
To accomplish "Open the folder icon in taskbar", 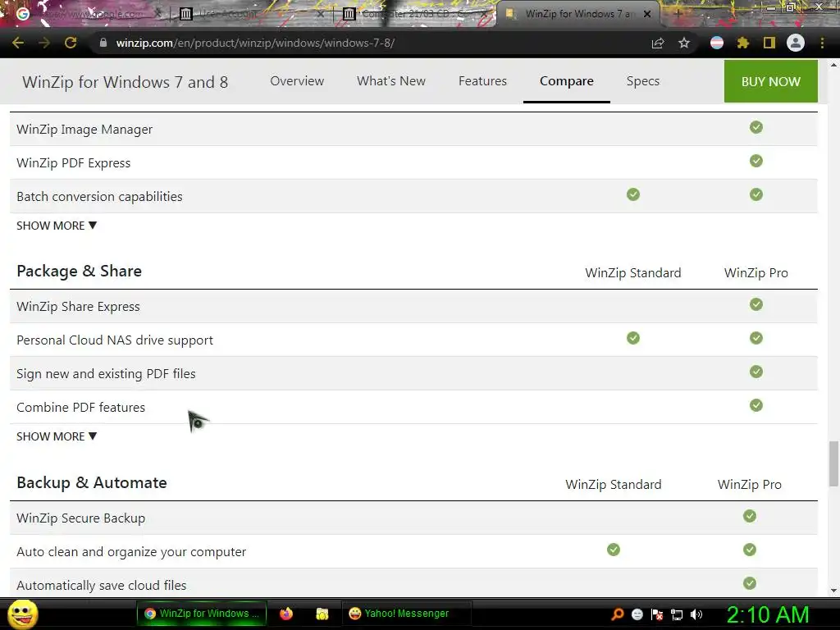I will (x=322, y=614).
